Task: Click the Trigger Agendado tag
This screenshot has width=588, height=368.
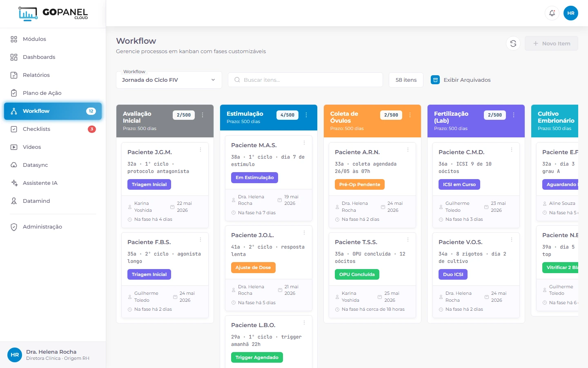Action: [x=257, y=357]
